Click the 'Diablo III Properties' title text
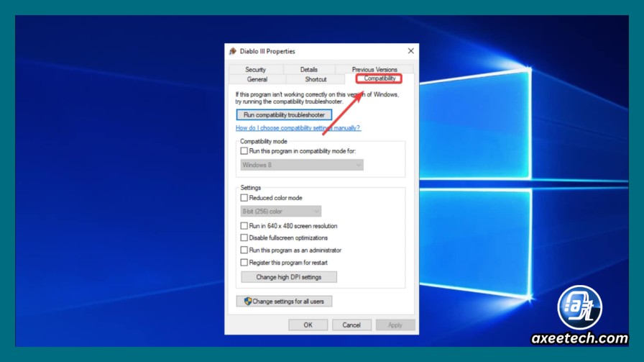Viewport: 644px width, 362px height. [267, 51]
